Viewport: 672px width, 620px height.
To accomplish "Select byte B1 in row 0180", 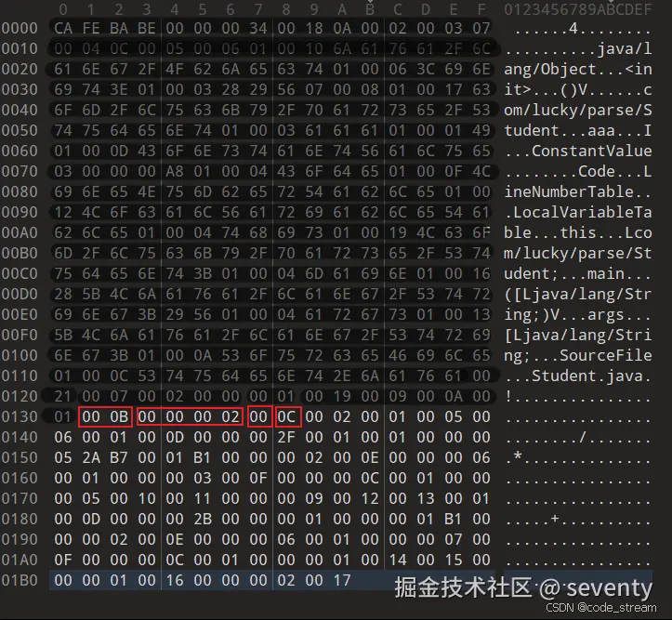I will [454, 519].
